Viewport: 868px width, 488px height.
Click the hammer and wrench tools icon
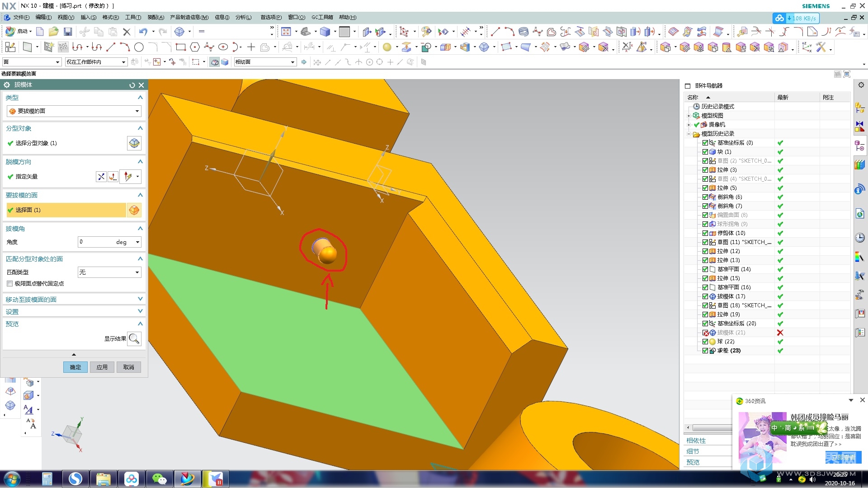(821, 47)
